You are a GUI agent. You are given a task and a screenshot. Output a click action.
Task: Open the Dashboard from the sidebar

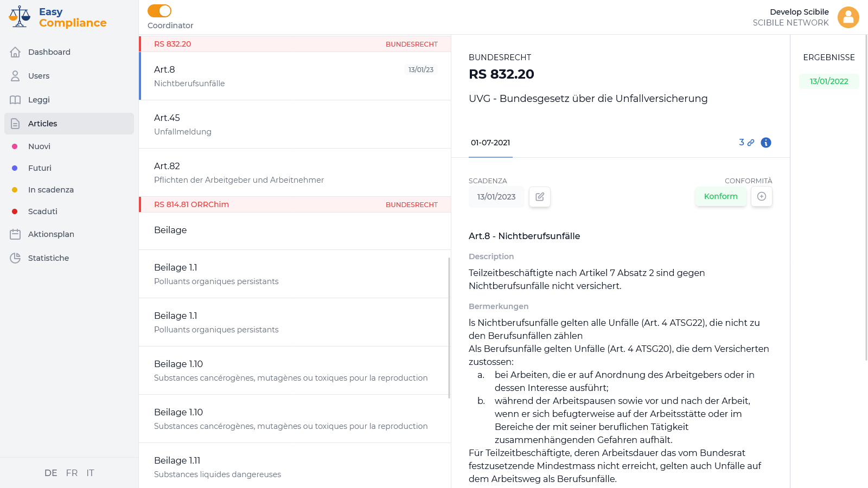(x=49, y=52)
